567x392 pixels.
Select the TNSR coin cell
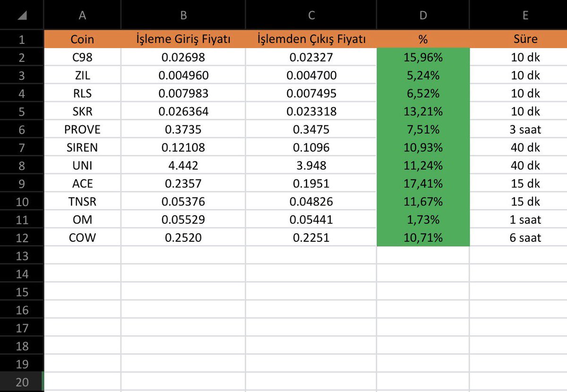(x=82, y=201)
